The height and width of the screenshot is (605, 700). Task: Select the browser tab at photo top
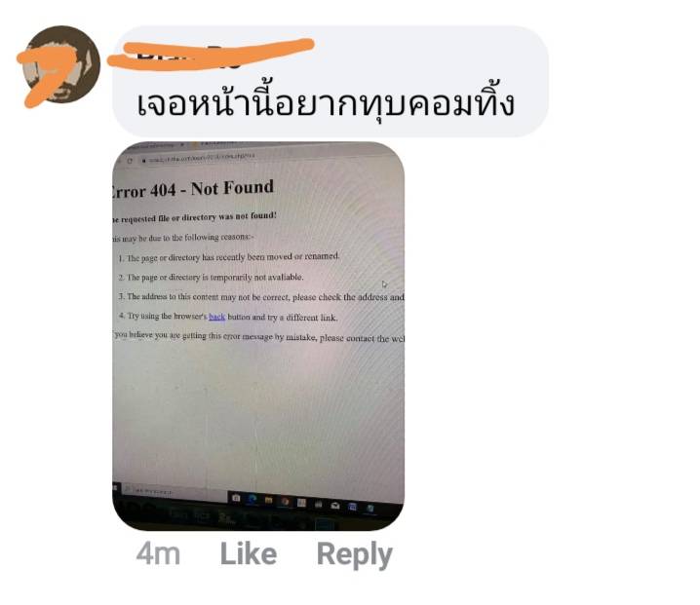(x=152, y=146)
